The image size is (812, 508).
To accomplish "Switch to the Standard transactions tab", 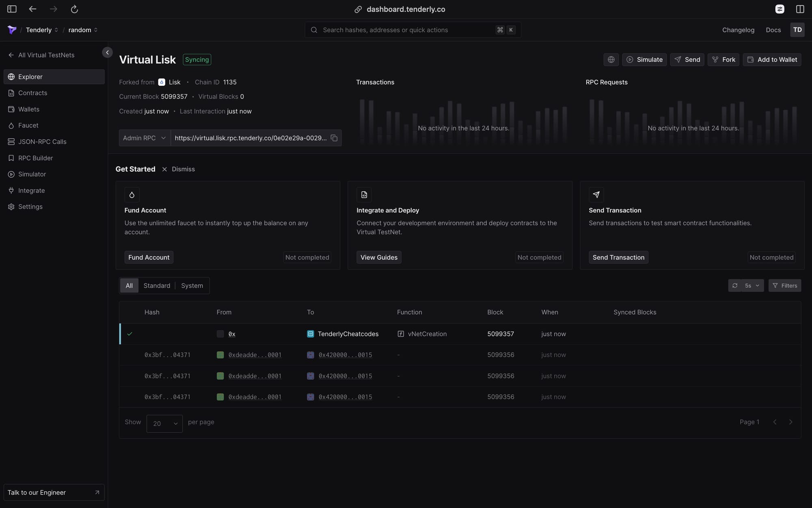I will 157,285.
